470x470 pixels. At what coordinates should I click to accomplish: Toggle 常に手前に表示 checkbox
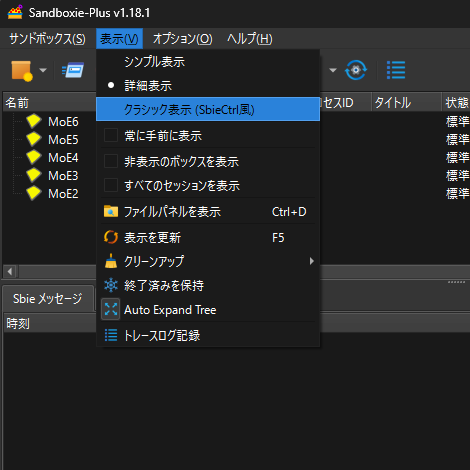pyautogui.click(x=111, y=136)
